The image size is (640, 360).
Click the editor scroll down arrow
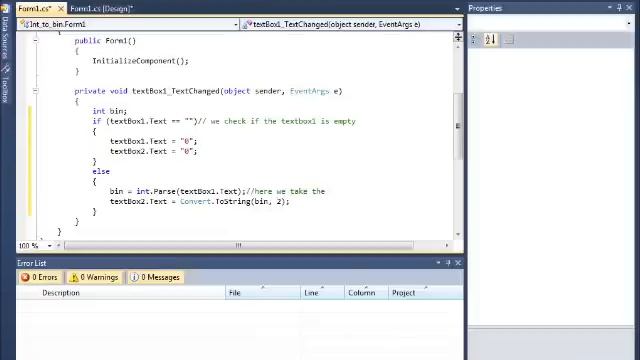point(458,234)
